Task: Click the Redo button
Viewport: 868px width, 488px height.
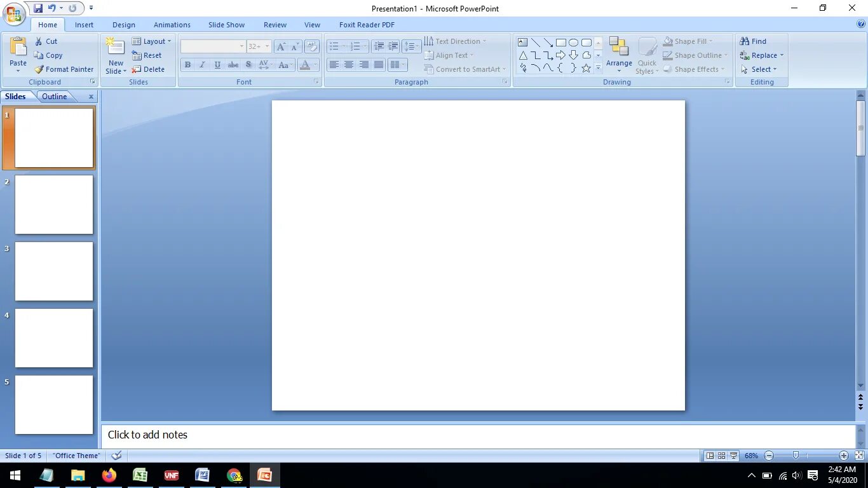Action: (72, 8)
